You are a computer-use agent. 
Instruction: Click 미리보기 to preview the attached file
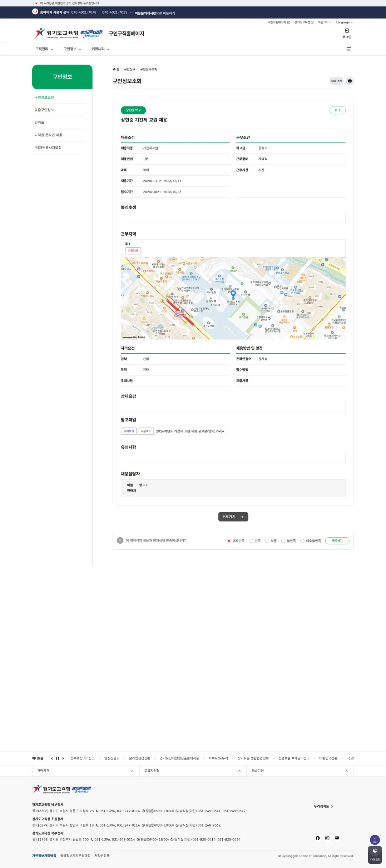[129, 431]
